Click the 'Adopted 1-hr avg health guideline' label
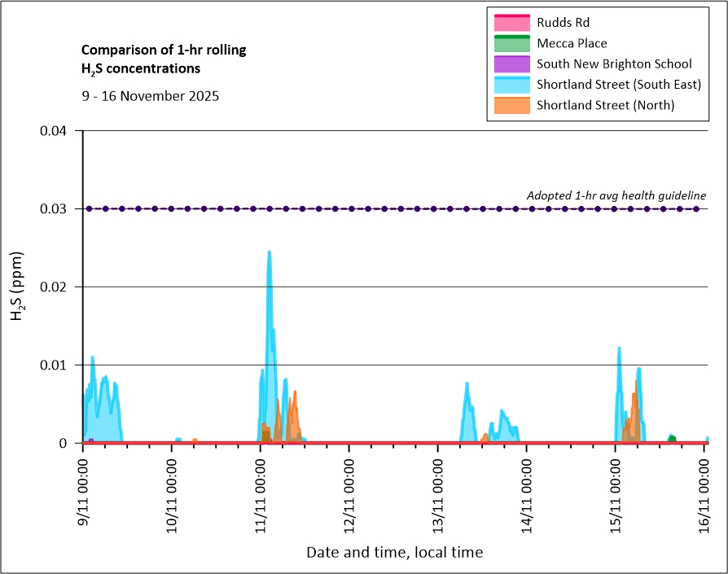728x574 pixels. click(616, 195)
